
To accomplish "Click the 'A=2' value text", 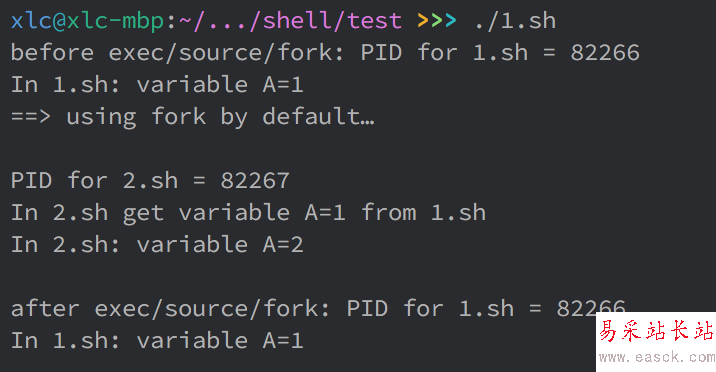I will pyautogui.click(x=283, y=245).
